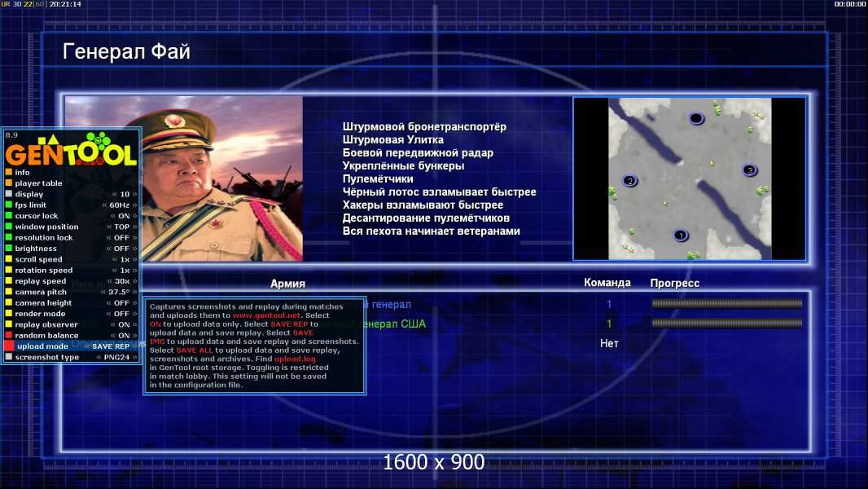The height and width of the screenshot is (489, 868).
Task: Toggle resolution lock OFF value
Action: coord(122,238)
